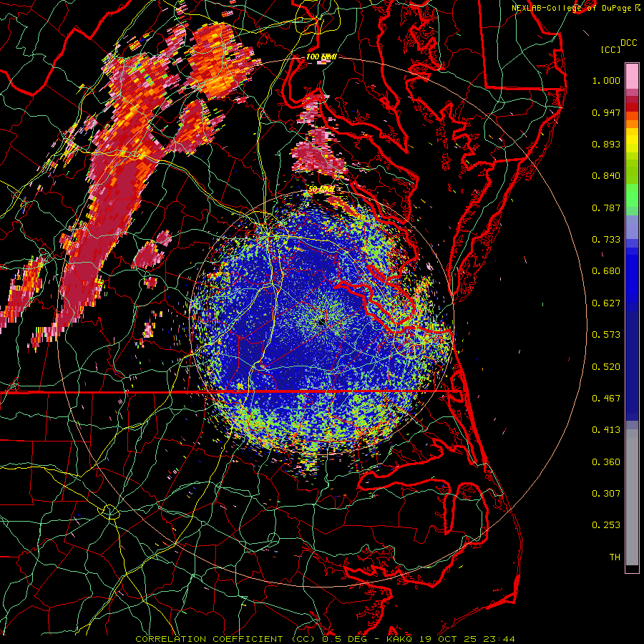Pick the bright green color bar segment
The width and height of the screenshot is (644, 644).
point(632,195)
